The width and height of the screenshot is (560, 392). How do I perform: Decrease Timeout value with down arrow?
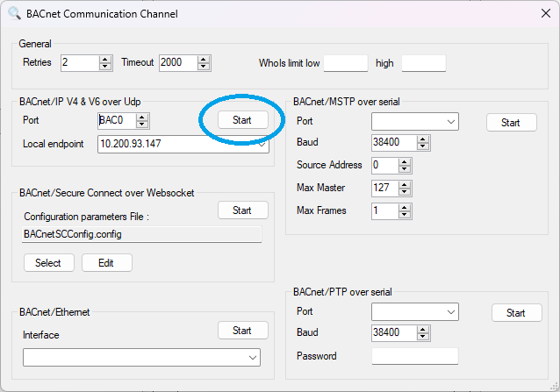point(204,67)
